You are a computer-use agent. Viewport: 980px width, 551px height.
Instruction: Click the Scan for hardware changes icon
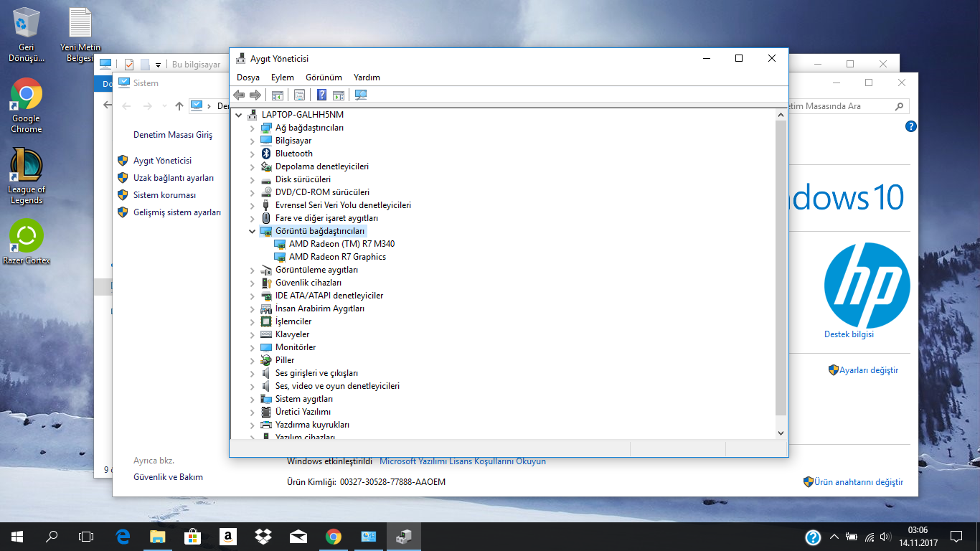pos(361,95)
